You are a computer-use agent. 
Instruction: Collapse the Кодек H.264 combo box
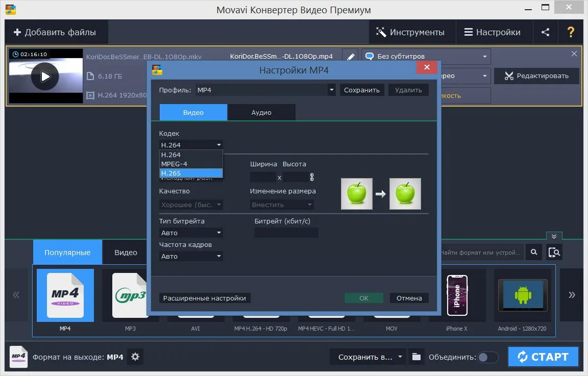(x=191, y=145)
